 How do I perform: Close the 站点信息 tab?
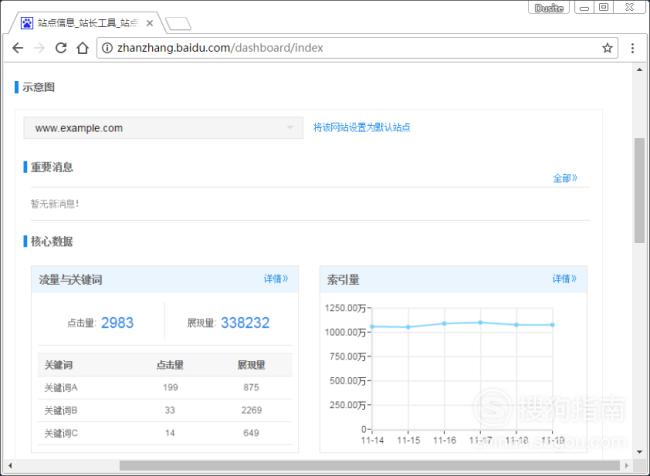150,24
